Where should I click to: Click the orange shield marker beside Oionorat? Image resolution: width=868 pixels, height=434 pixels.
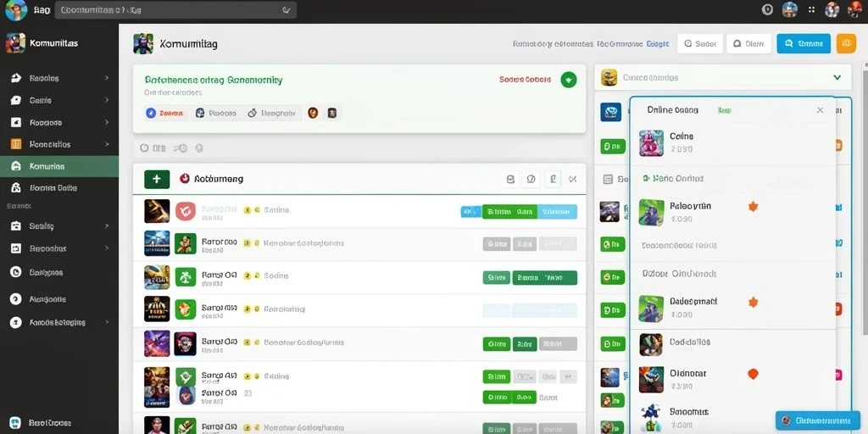(x=753, y=374)
